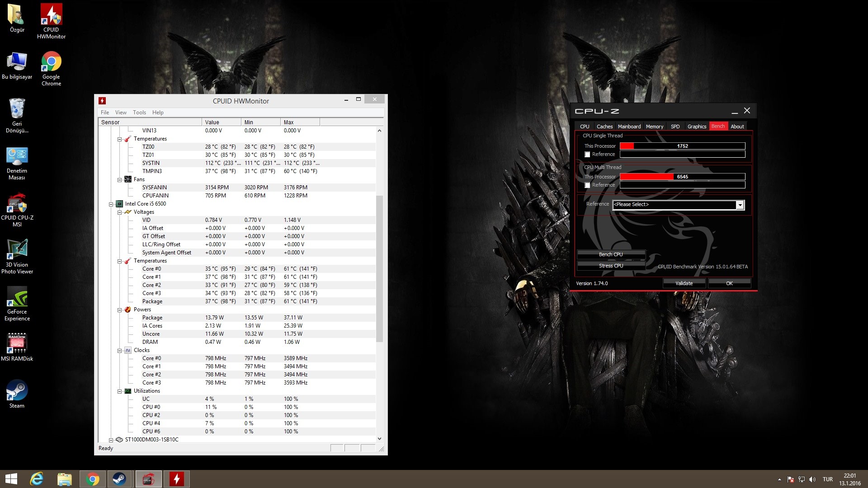The image size is (868, 488).
Task: Click TUR language indicator in tray
Action: [828, 479]
